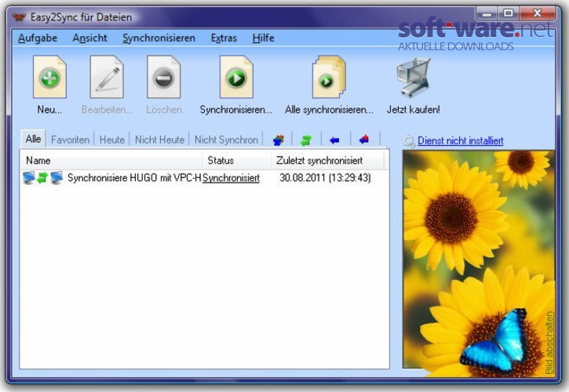Select row Synchronisiere HUGO mit VPC-H
Image resolution: width=569 pixels, height=392 pixels.
point(204,178)
